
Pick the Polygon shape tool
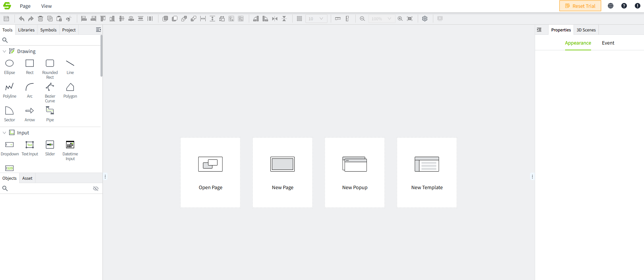[x=70, y=90]
